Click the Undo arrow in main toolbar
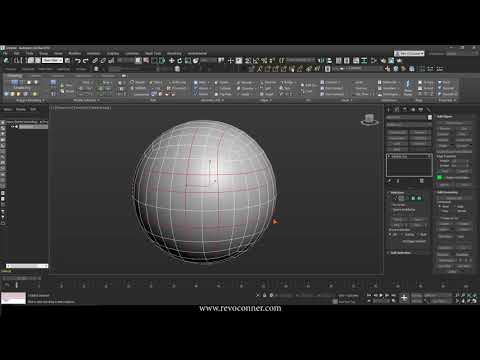Viewport: 480px width, 360px height. (78, 61)
